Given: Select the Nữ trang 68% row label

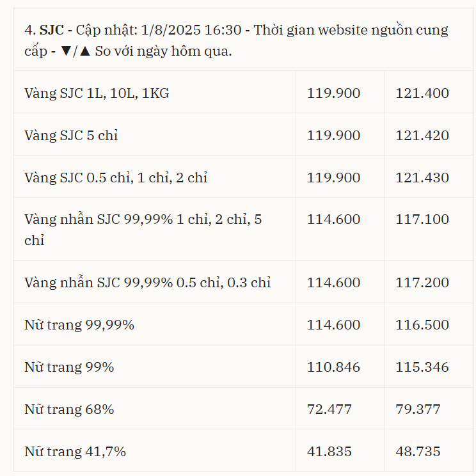Looking at the screenshot, I should pos(69,409).
